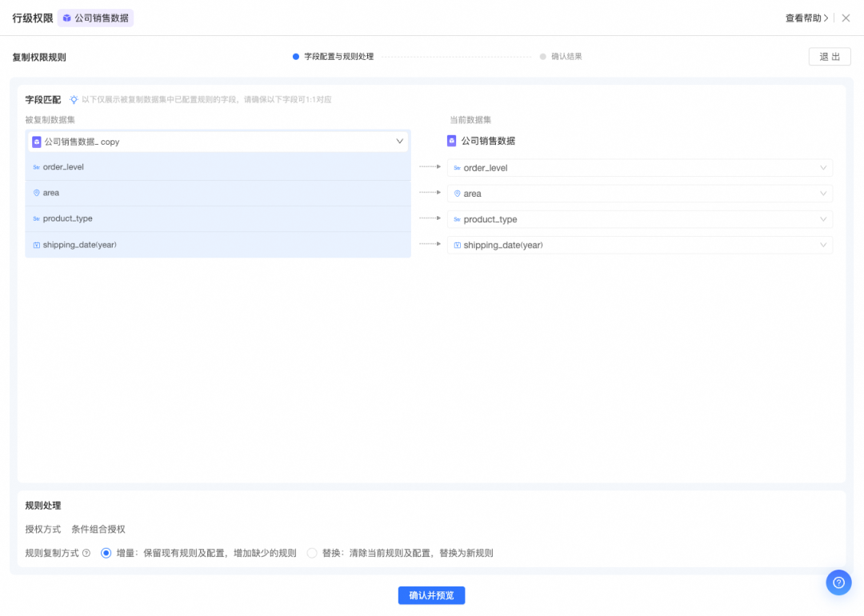The width and height of the screenshot is (864, 616).
Task: Click the floating help question-mark button
Action: coord(838,582)
